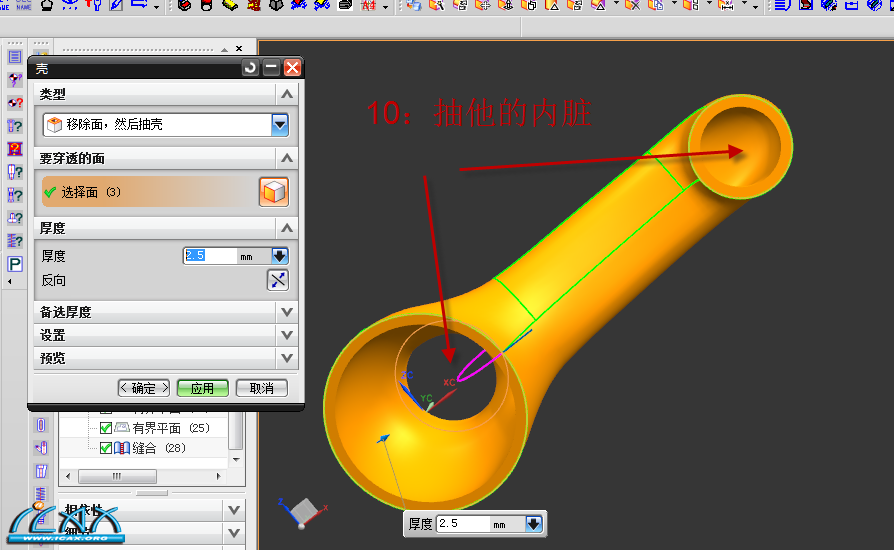Viewport: 894px width, 550px height.
Task: Collapse the 类型 section
Action: (x=287, y=93)
